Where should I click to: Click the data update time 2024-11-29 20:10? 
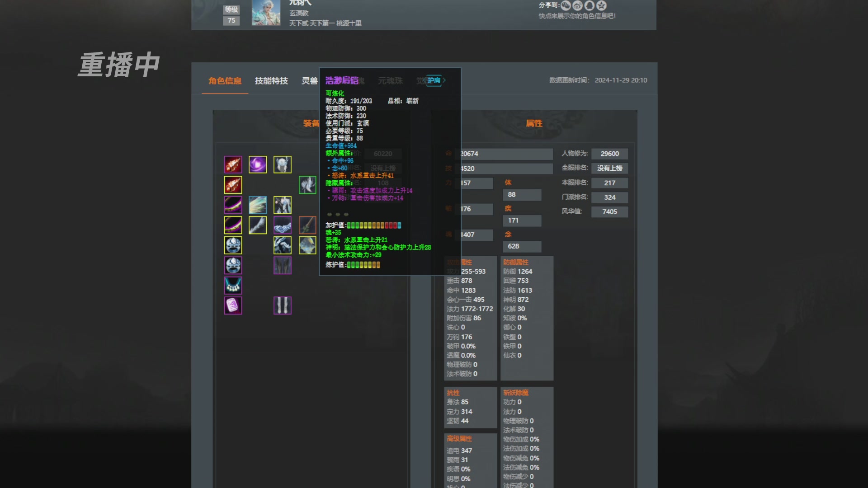[x=621, y=80]
